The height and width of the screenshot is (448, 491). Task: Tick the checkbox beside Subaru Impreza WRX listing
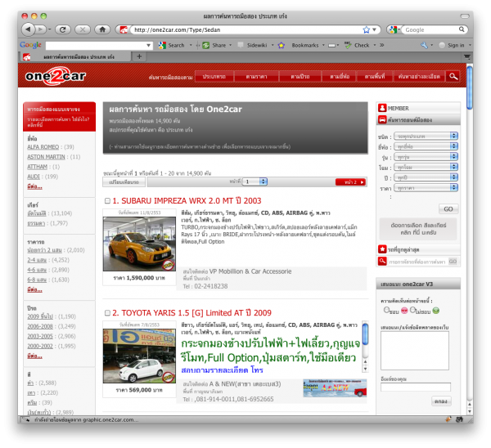pyautogui.click(x=107, y=200)
